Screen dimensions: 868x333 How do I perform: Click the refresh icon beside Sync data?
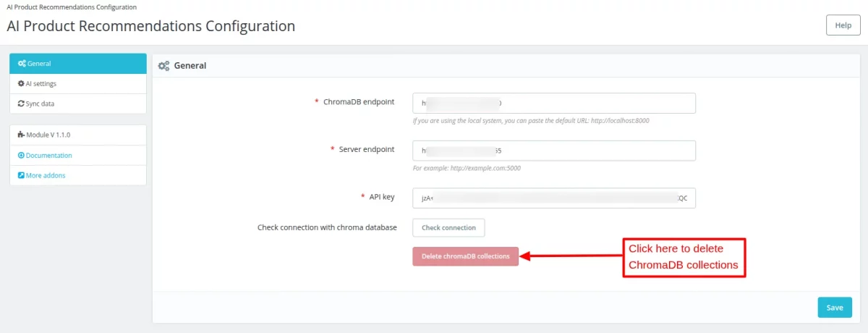click(21, 104)
